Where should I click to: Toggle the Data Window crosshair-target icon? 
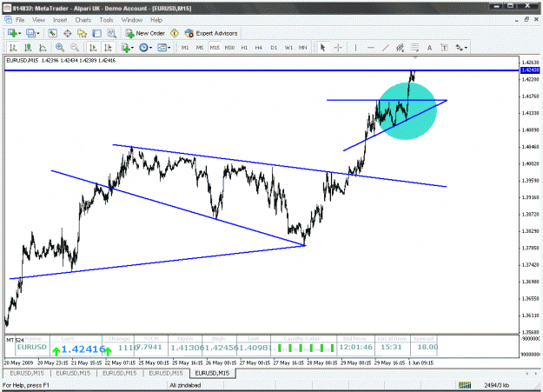coord(68,33)
